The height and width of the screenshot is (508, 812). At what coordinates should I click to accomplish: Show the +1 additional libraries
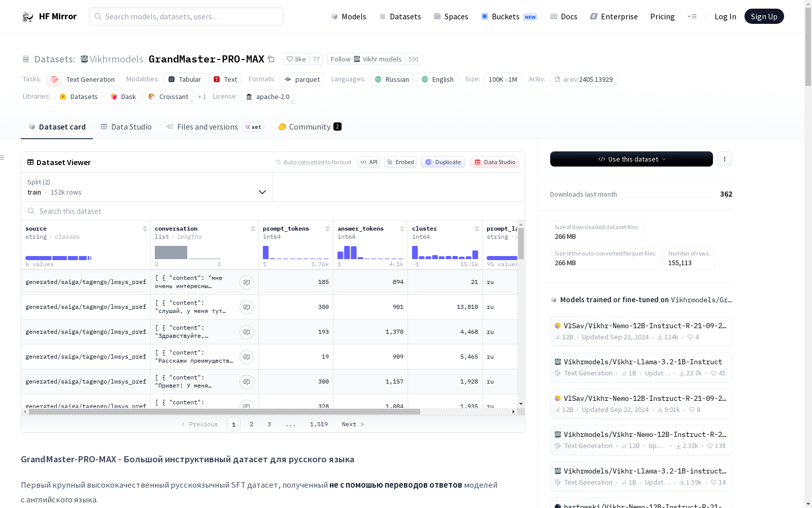(x=202, y=97)
